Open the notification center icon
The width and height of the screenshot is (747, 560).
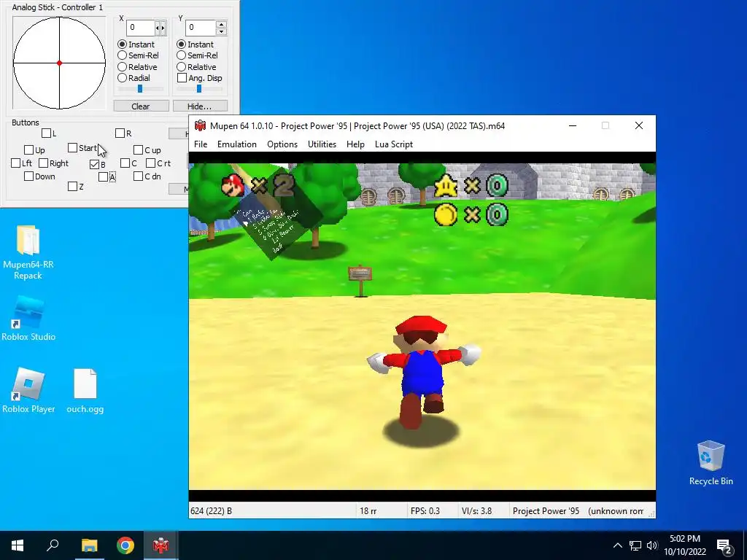click(x=724, y=545)
